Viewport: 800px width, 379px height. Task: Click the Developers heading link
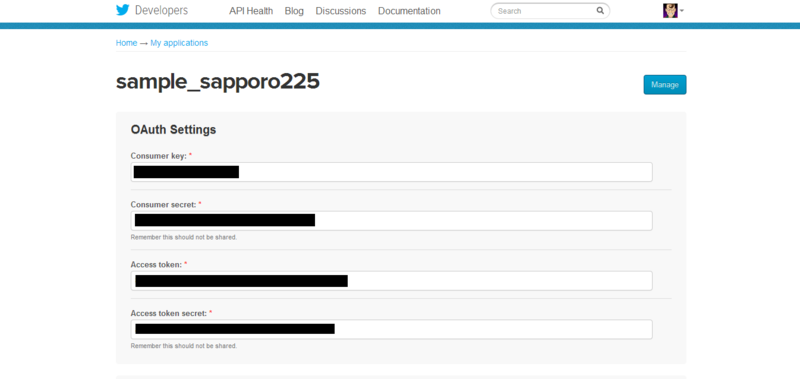point(161,10)
